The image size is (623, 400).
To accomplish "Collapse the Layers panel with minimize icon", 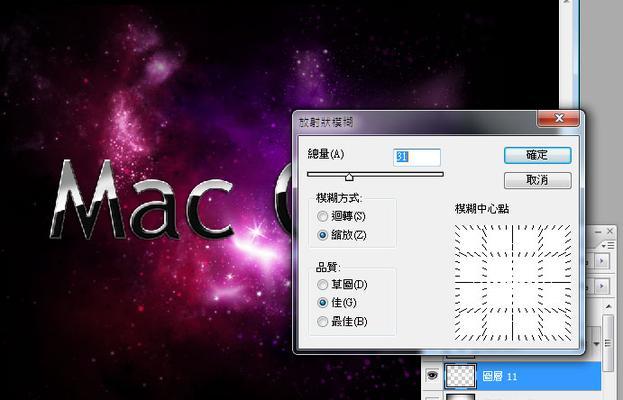I will pyautogui.click(x=598, y=231).
